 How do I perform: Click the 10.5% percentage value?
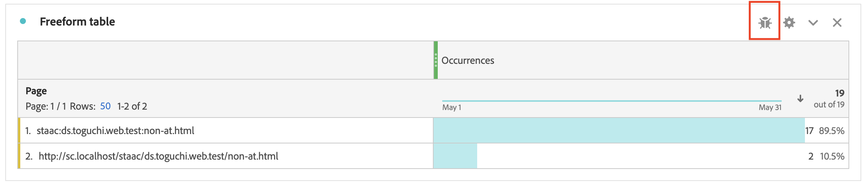click(x=832, y=156)
